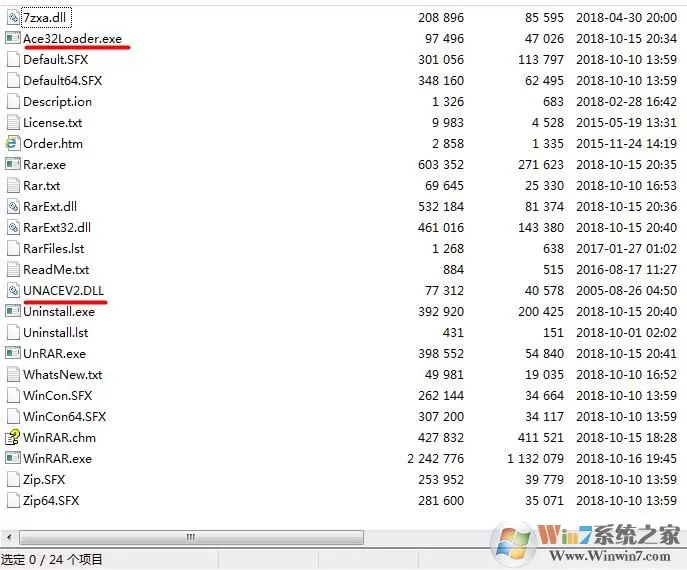Select the Uninstall.exe file name
This screenshot has width=687, height=570.
[59, 312]
